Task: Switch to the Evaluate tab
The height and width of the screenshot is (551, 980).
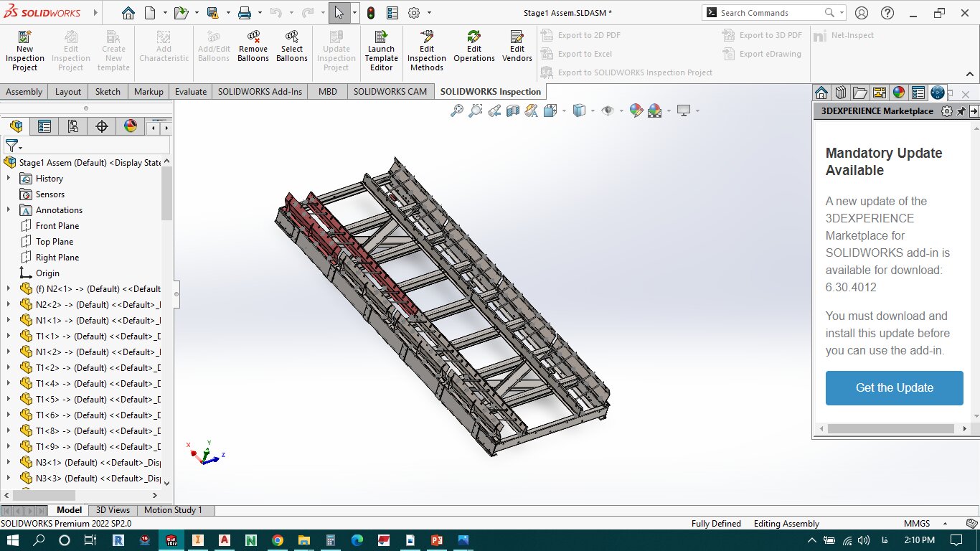Action: click(x=191, y=92)
